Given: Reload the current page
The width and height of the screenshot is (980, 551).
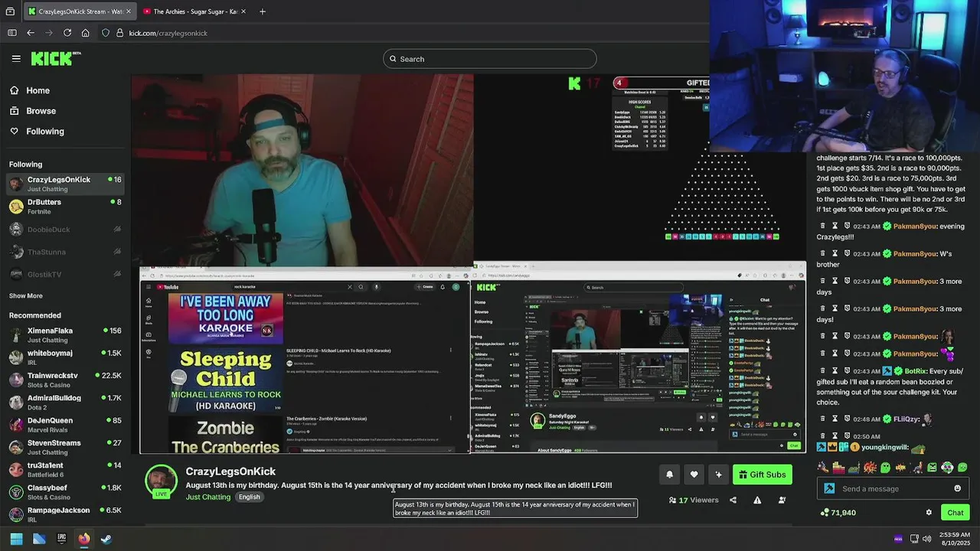Looking at the screenshot, I should click(67, 33).
